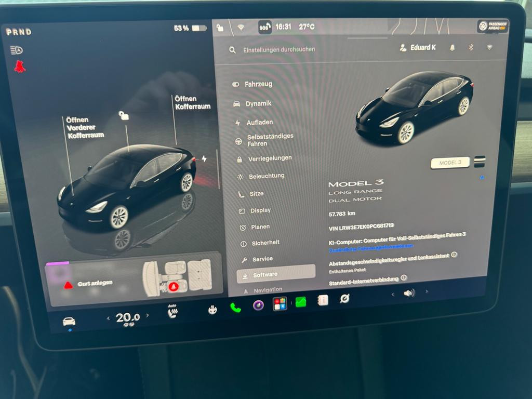Raise volume with right chevron

(427, 291)
